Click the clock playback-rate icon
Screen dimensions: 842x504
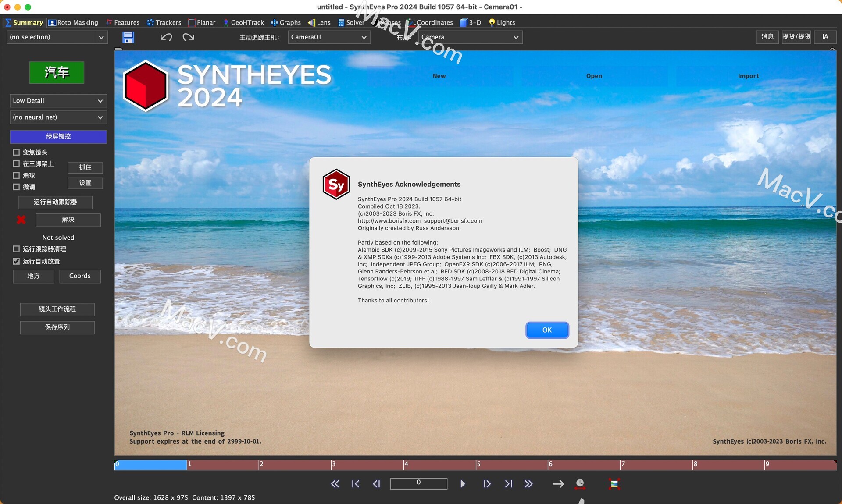[580, 483]
